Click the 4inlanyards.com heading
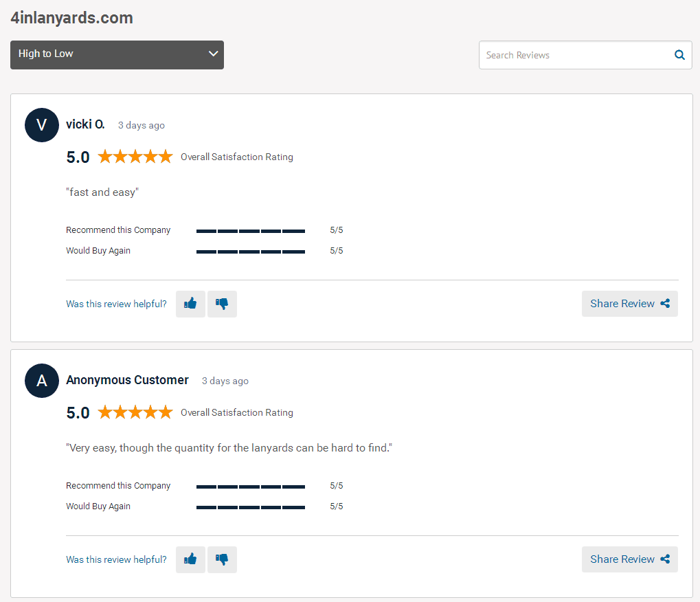 coord(72,18)
